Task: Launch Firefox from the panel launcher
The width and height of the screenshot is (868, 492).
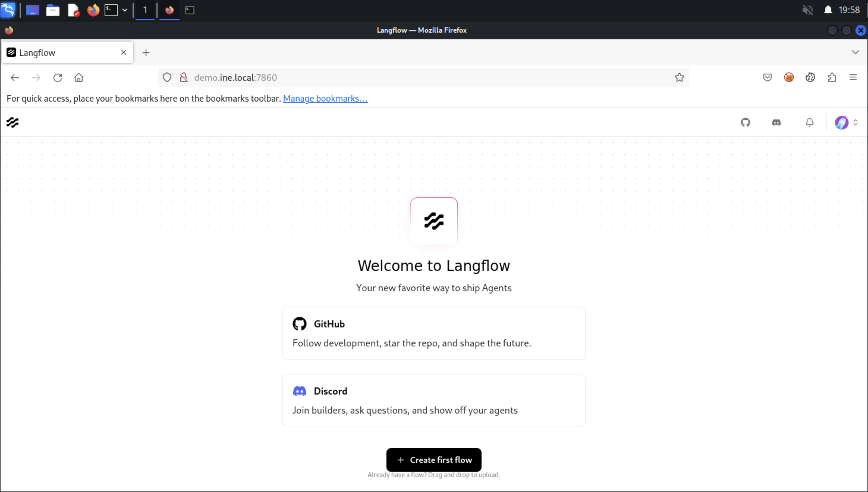Action: (x=93, y=10)
